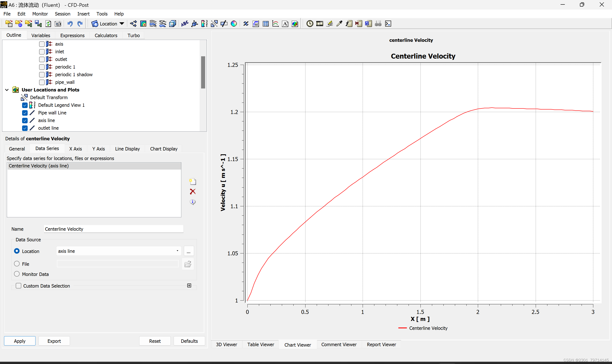The image size is (612, 364).
Task: Enable Custom Data Selection checkbox
Action: click(18, 286)
